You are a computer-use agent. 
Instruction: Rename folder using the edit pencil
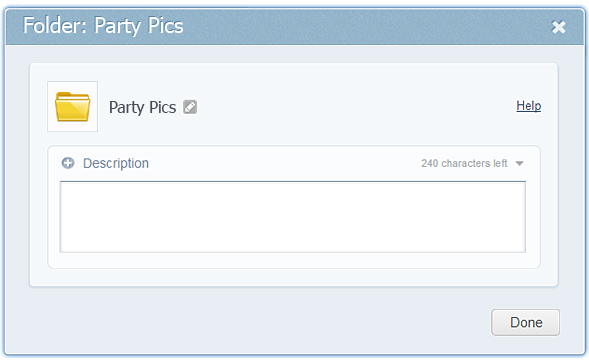[190, 107]
